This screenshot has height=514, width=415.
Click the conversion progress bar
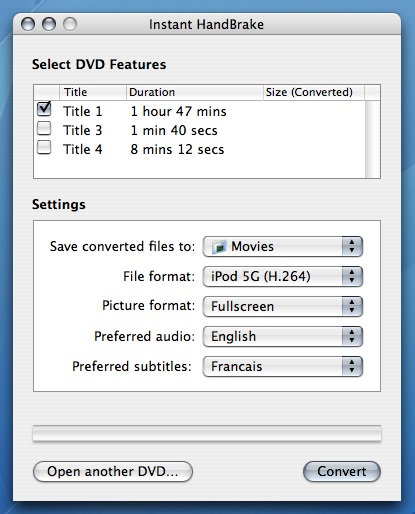207,433
